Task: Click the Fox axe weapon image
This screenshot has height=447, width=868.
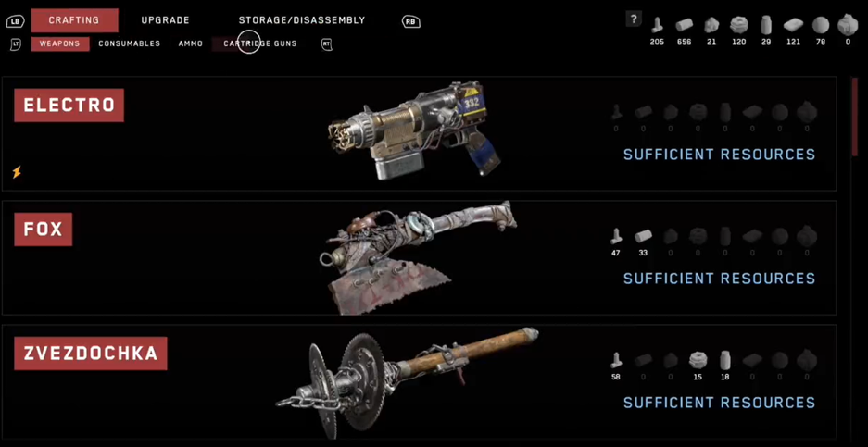Action: [x=417, y=257]
